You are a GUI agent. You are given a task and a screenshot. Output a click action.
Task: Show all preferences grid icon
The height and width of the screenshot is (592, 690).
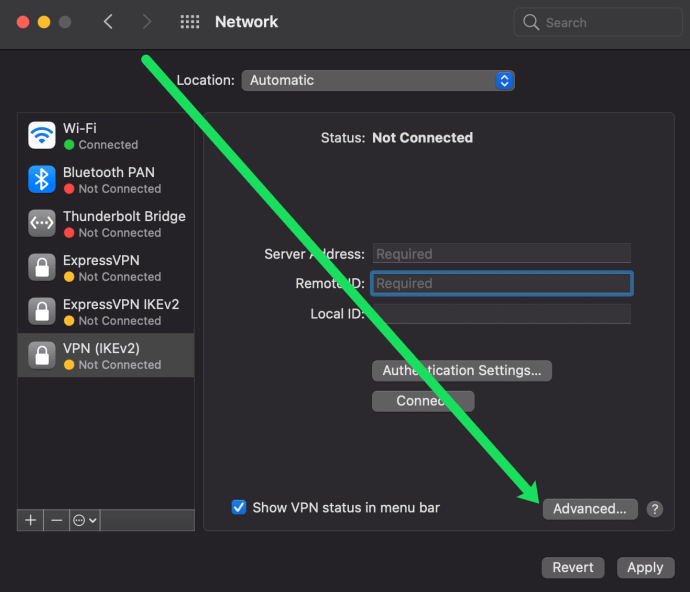coord(190,22)
